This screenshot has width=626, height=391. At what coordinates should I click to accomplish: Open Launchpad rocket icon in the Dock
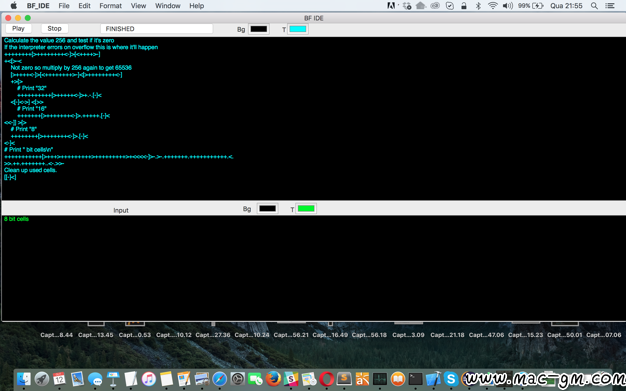tap(42, 378)
